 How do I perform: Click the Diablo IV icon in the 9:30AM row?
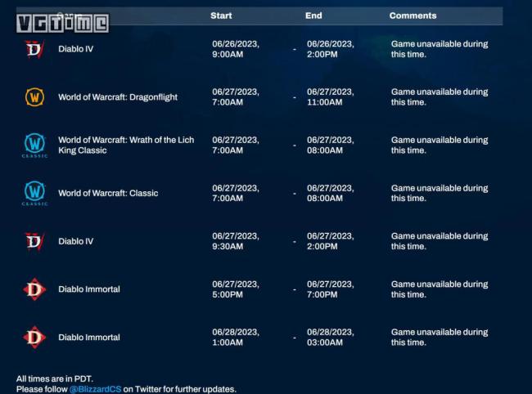tap(34, 241)
